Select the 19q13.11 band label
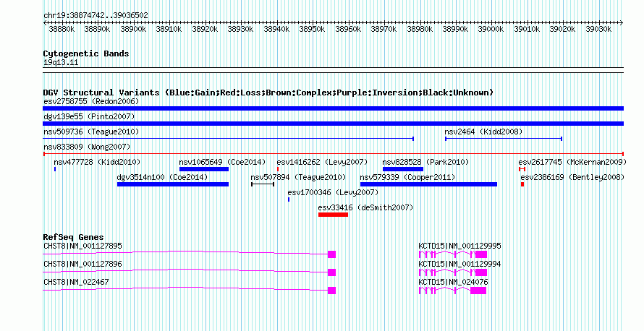Viewport: 644px width, 331px height. tap(61, 63)
